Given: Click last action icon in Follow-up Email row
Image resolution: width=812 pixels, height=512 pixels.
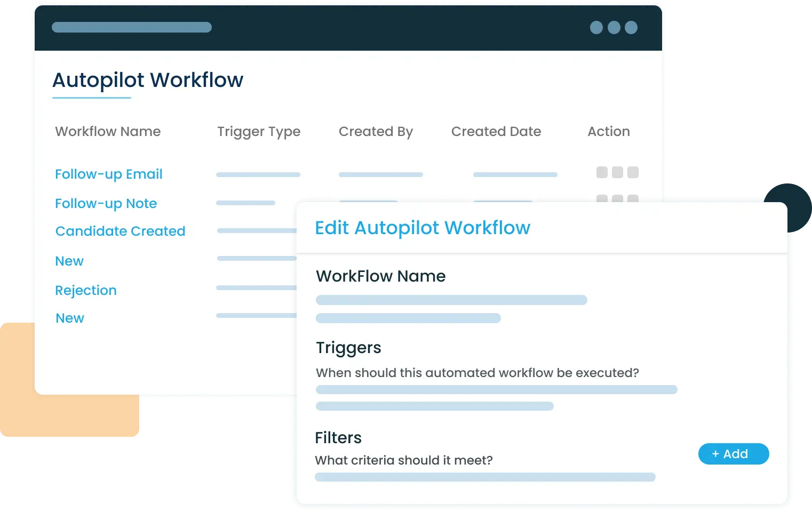Looking at the screenshot, I should [633, 172].
